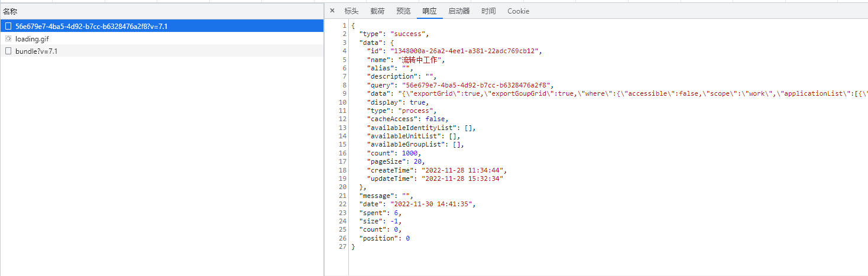Switch to the 预览 tab
Image resolution: width=868 pixels, height=276 pixels.
pos(403,11)
